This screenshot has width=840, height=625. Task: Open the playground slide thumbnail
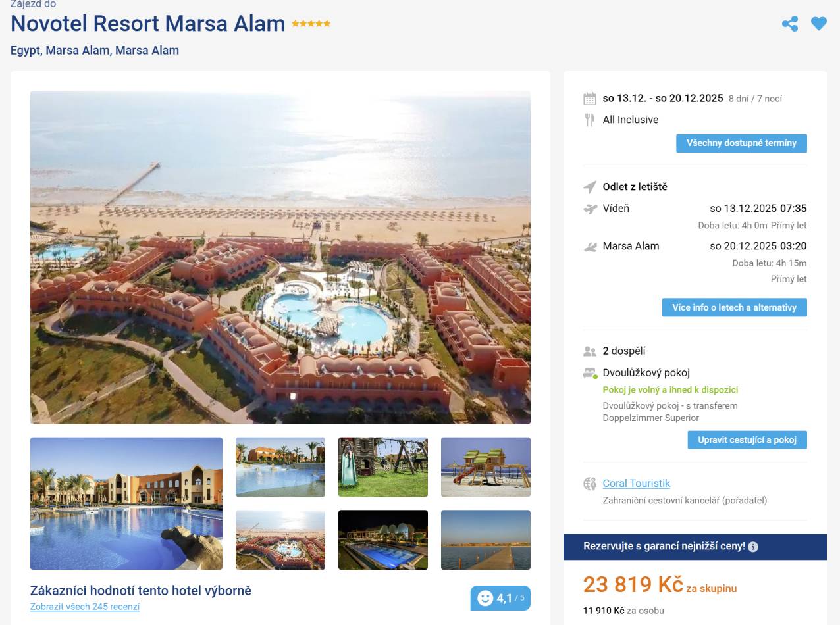pyautogui.click(x=383, y=467)
